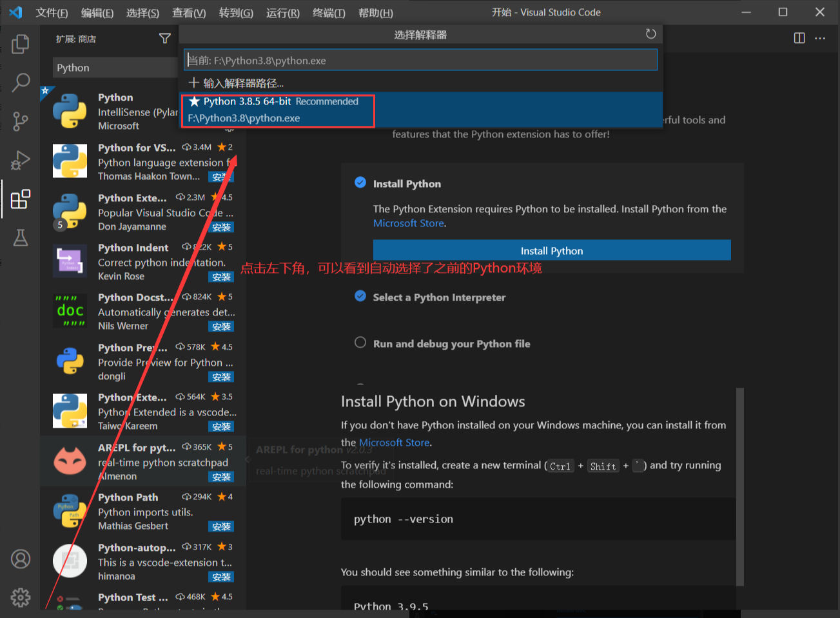Open the 编辑(E) menu
The height and width of the screenshot is (618, 840).
click(97, 12)
